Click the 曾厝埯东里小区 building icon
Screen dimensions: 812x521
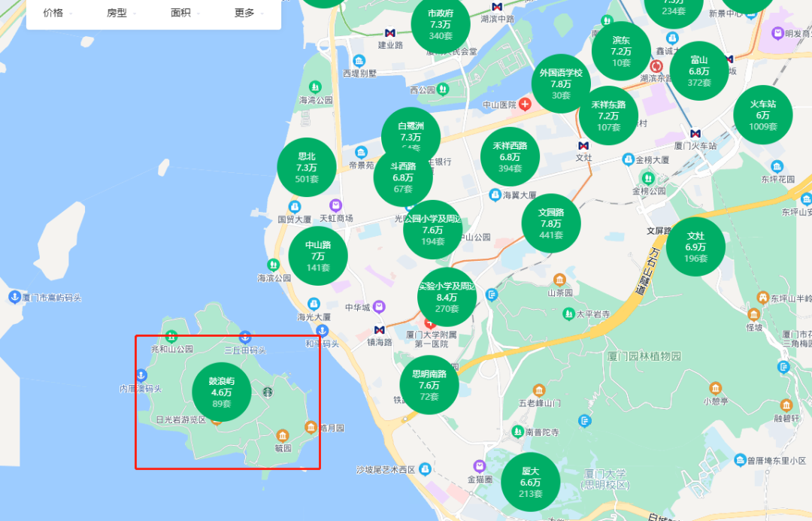click(x=741, y=459)
